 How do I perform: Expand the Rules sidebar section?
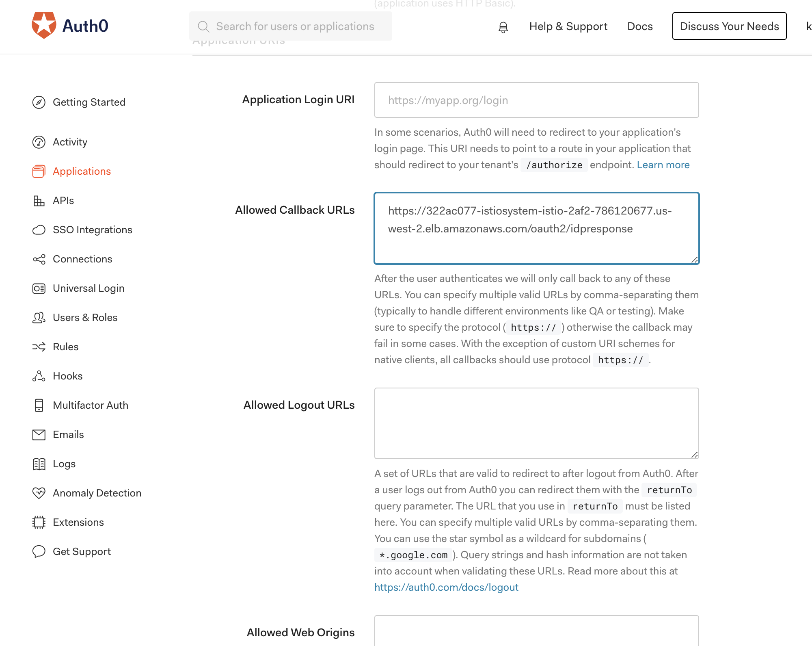(65, 347)
